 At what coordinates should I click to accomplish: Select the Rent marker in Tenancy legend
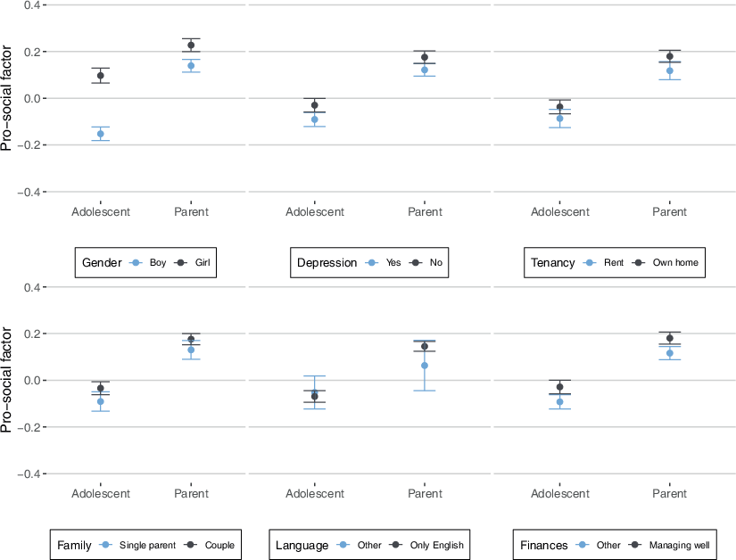coord(590,263)
